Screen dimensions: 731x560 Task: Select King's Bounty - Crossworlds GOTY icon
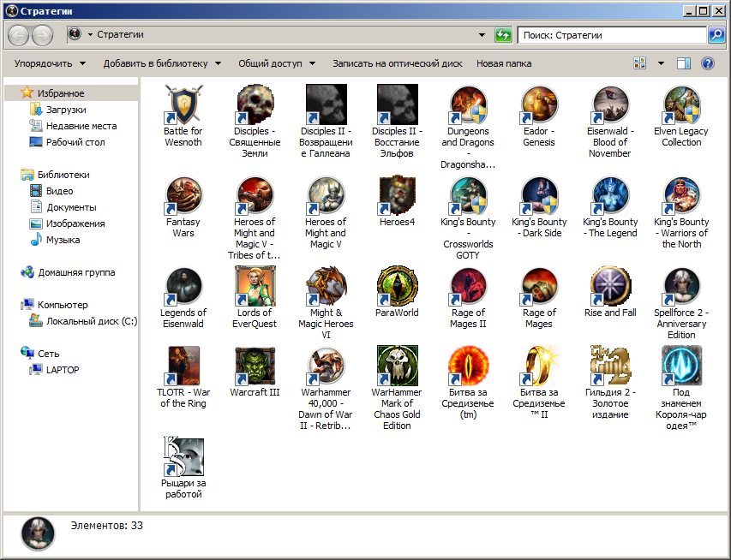pos(468,195)
